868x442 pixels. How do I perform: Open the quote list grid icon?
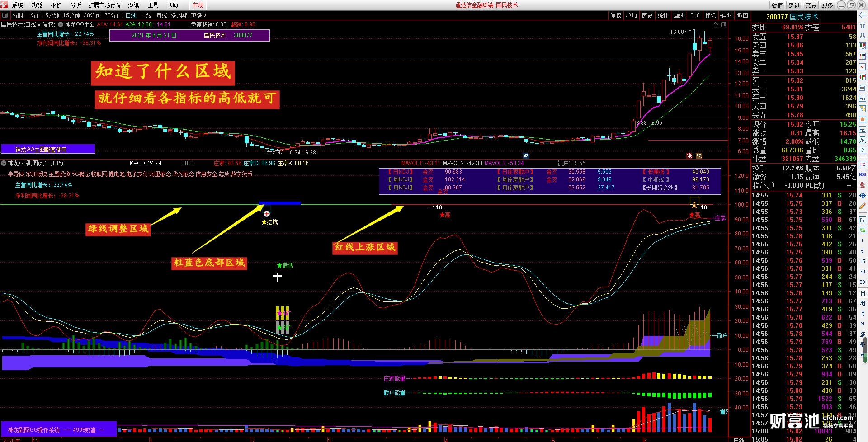(x=863, y=56)
